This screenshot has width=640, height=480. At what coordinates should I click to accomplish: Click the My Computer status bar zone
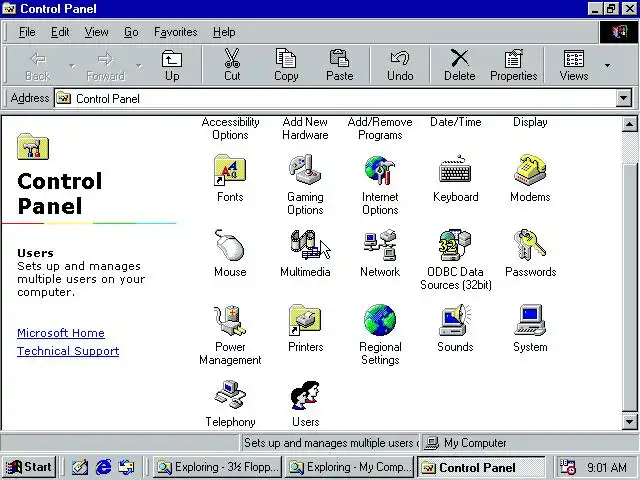[529, 443]
